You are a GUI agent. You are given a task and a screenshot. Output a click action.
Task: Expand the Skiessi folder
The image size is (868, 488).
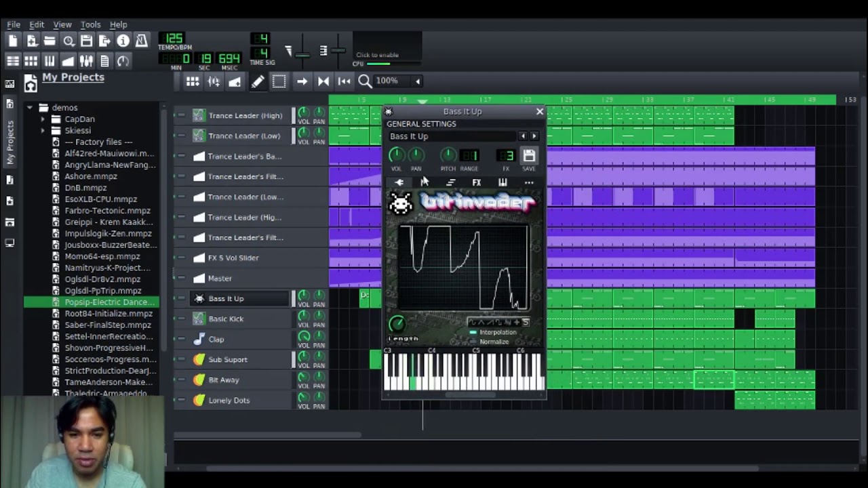[x=42, y=130]
